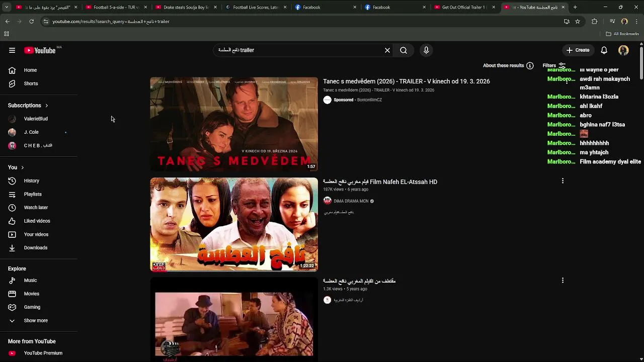Click Film Nafeh EL-Atssah HD title
Viewport: 644px width, 362px height.
click(x=380, y=182)
